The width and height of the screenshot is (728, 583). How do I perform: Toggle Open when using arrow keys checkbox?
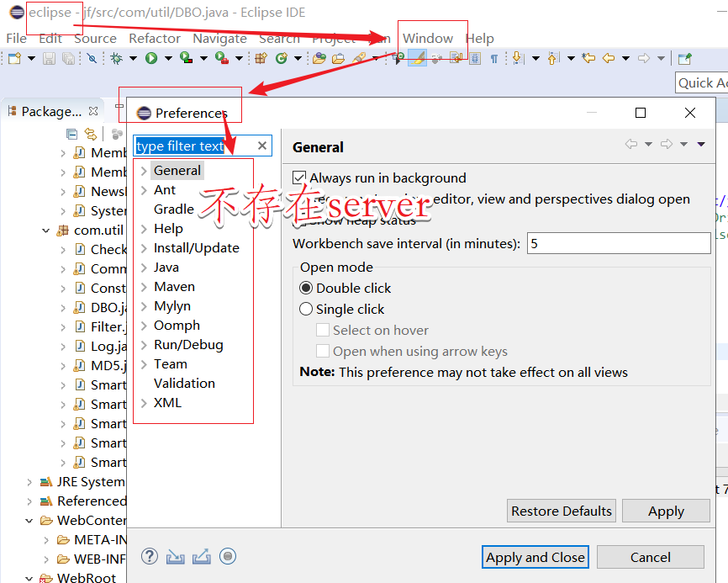pos(323,351)
